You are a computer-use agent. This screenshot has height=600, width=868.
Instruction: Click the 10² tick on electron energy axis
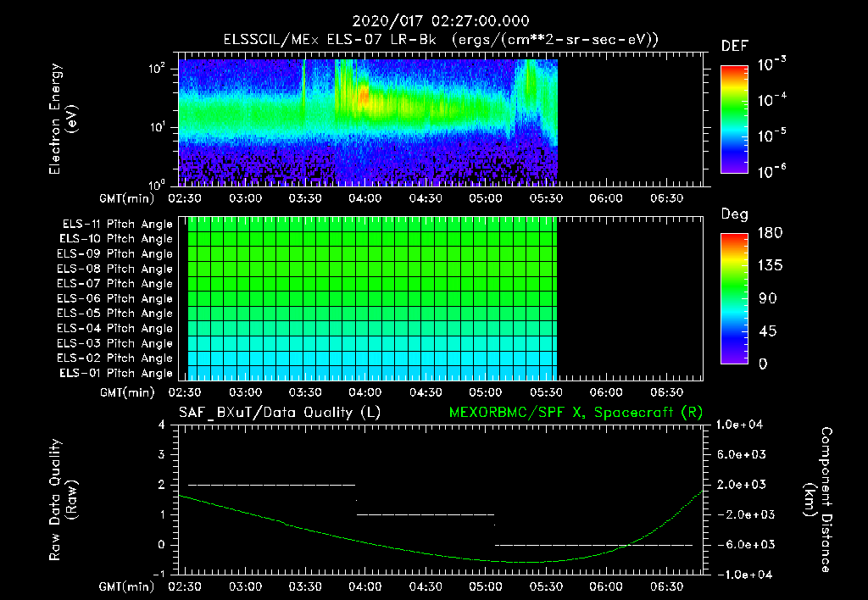157,69
